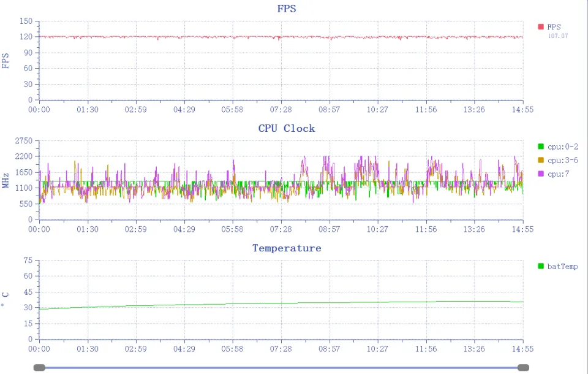This screenshot has width=588, height=374.
Task: Select the CPU Clock chart title
Action: (x=287, y=128)
